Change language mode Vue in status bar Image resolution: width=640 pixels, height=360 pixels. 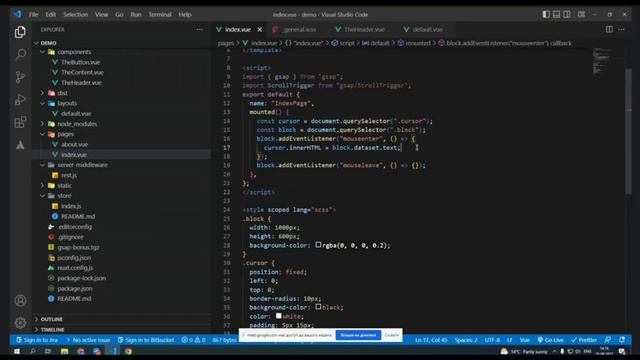(524, 340)
